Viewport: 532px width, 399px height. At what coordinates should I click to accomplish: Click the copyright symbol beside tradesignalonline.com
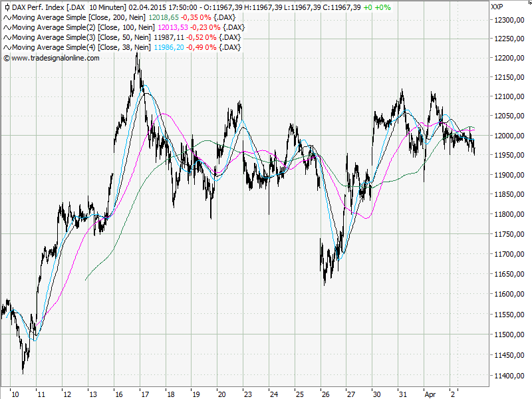(x=6, y=59)
